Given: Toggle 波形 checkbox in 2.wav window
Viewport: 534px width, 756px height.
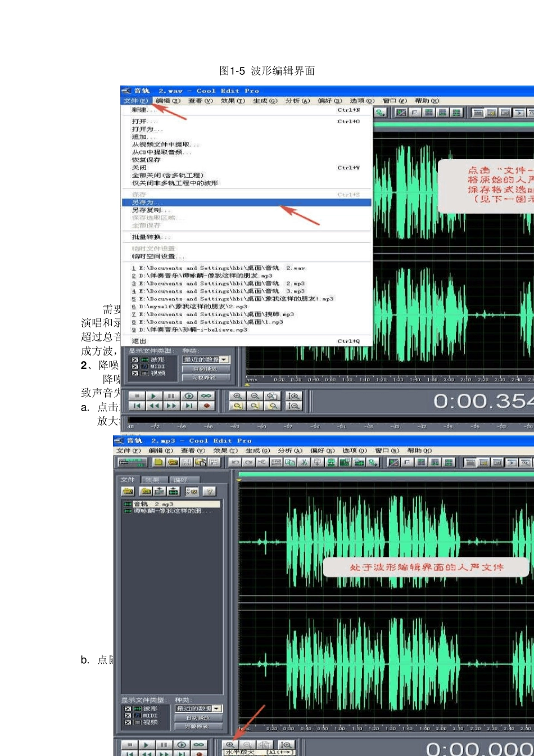Looking at the screenshot, I should click(135, 359).
